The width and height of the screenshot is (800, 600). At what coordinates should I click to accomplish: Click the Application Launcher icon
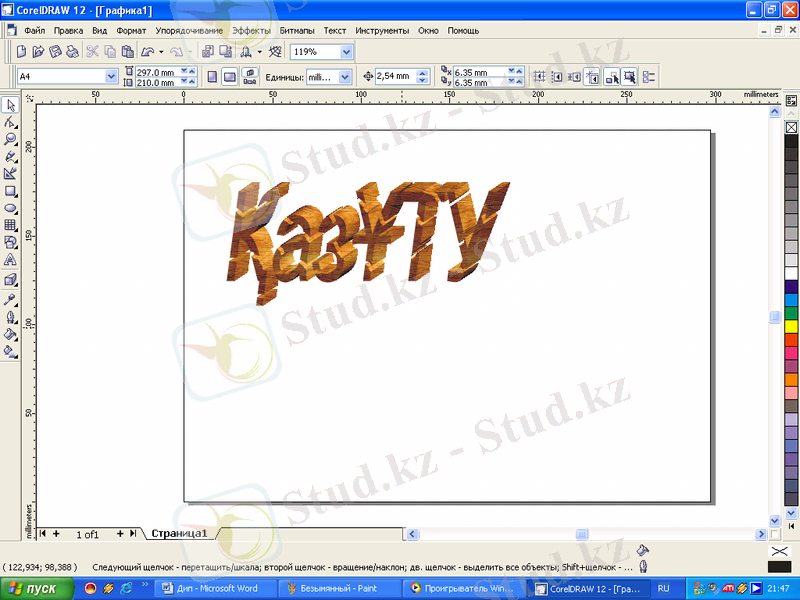tap(246, 52)
